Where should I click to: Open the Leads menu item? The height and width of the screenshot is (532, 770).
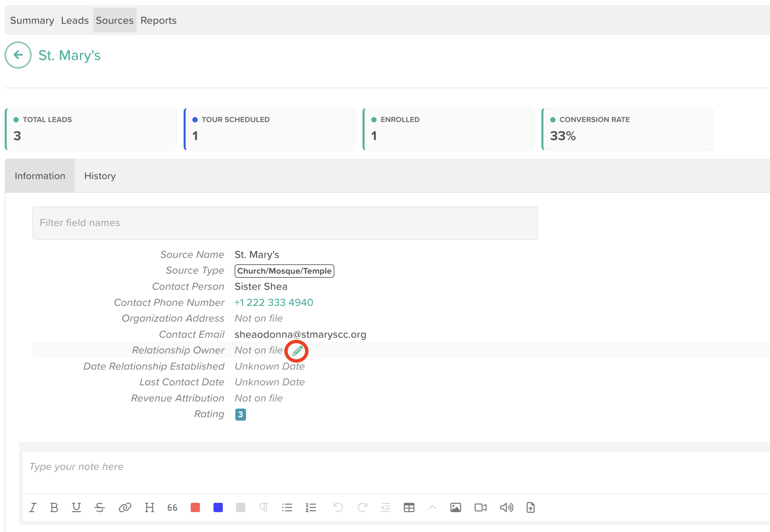(75, 20)
